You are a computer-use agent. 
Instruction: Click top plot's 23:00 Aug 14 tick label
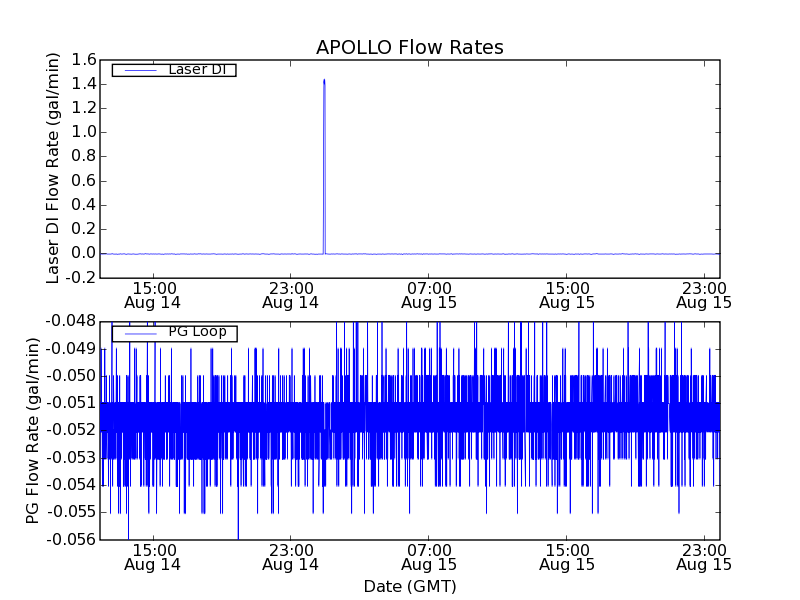click(290, 294)
